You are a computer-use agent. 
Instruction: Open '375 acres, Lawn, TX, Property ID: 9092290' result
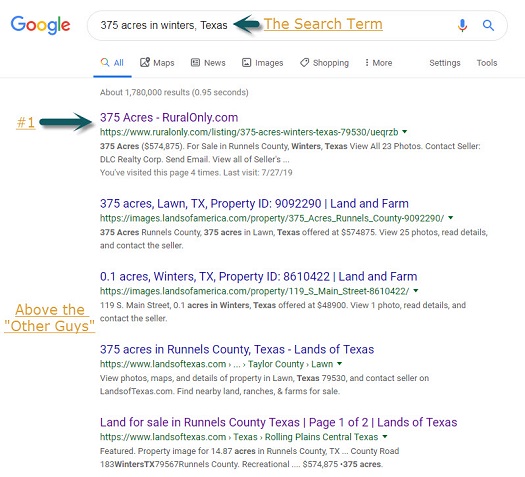pyautogui.click(x=254, y=204)
